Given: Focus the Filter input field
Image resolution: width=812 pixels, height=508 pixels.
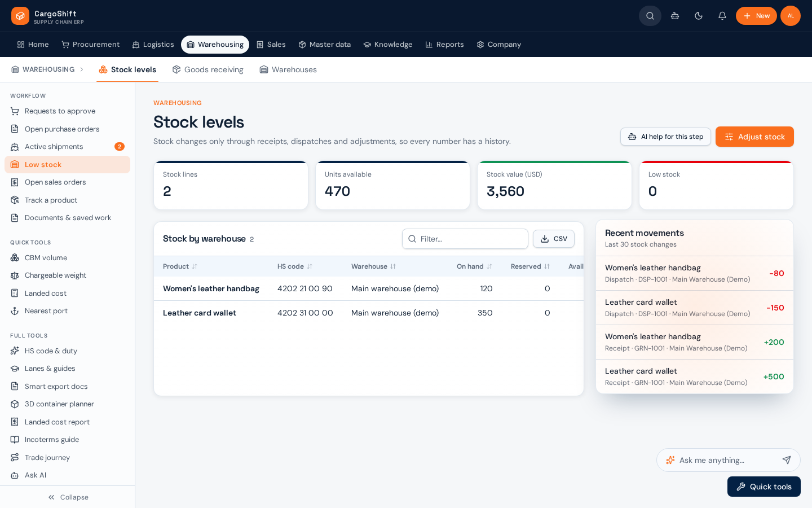Looking at the screenshot, I should point(465,239).
